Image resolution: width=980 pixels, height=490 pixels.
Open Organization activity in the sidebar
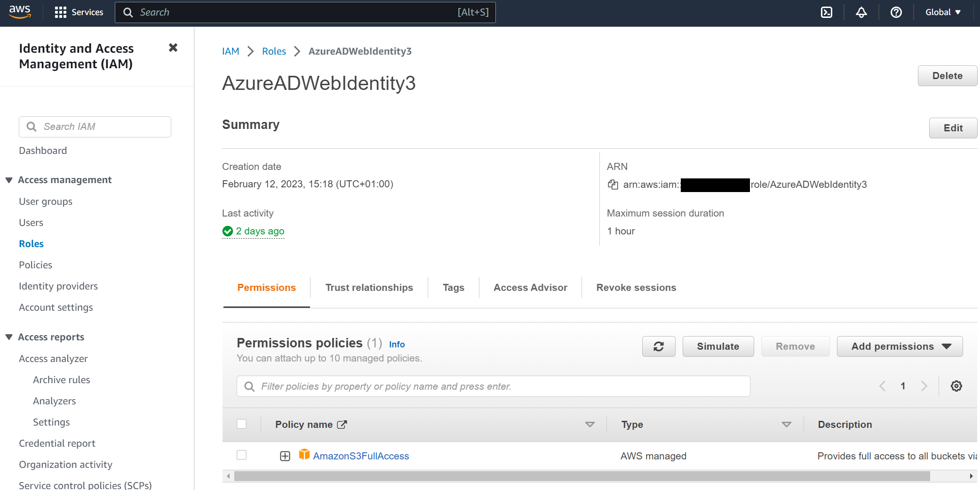65,465
